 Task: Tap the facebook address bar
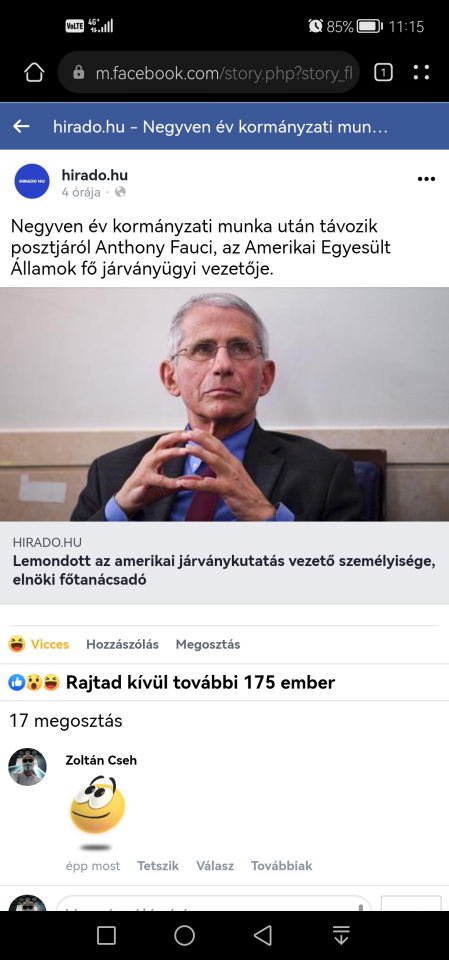[208, 73]
